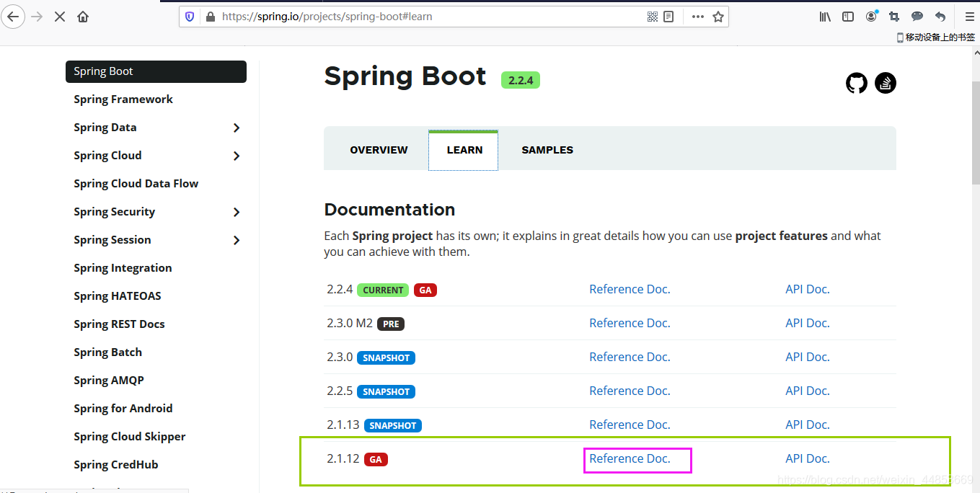Click the browser forward arrow
980x493 pixels.
[37, 16]
